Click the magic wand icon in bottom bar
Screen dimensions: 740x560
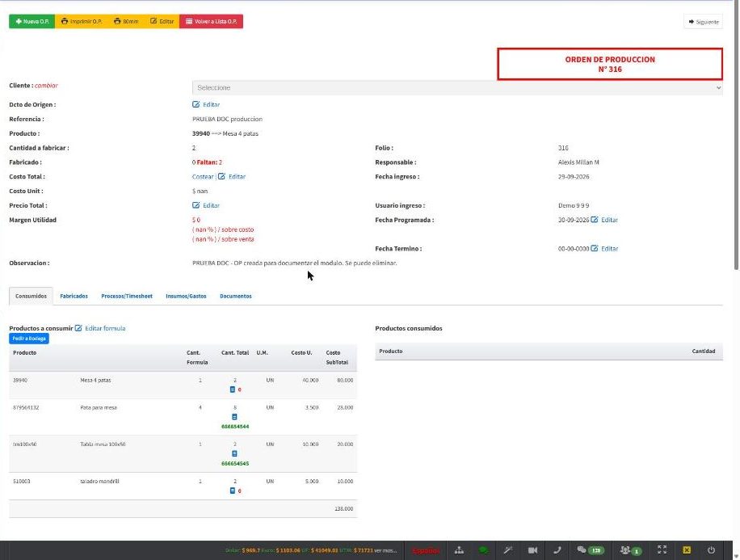point(508,550)
